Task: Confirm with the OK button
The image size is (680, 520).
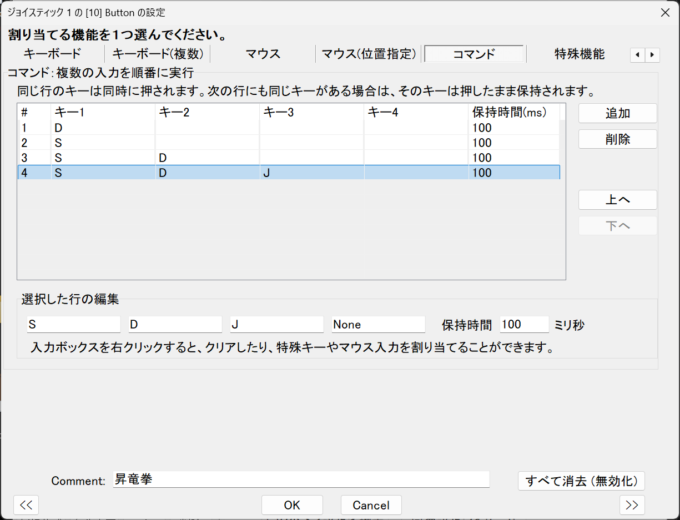Action: [292, 505]
